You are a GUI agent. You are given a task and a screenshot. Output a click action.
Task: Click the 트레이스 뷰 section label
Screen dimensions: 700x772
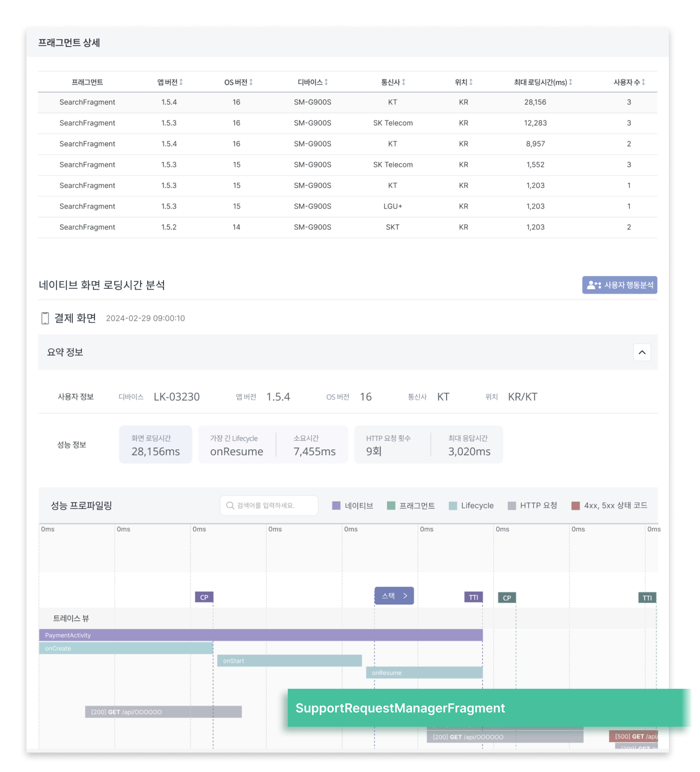(71, 618)
